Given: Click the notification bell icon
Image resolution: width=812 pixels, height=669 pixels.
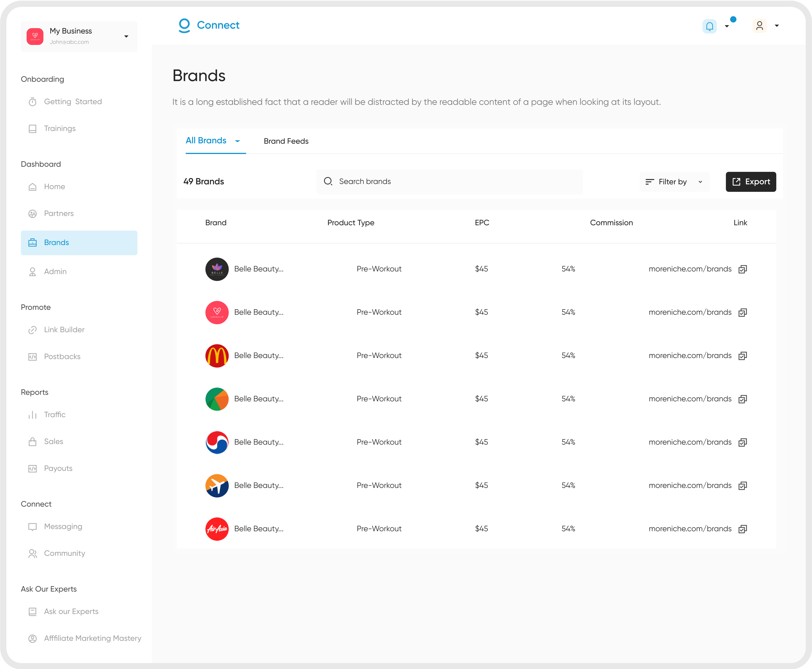Looking at the screenshot, I should click(x=709, y=26).
